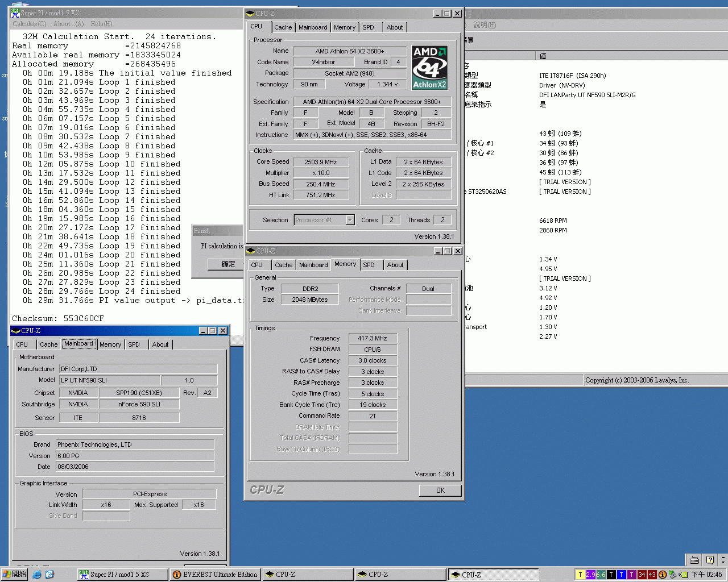Click the language bar keyboard icon
The width and height of the screenshot is (728, 582).
694,560
